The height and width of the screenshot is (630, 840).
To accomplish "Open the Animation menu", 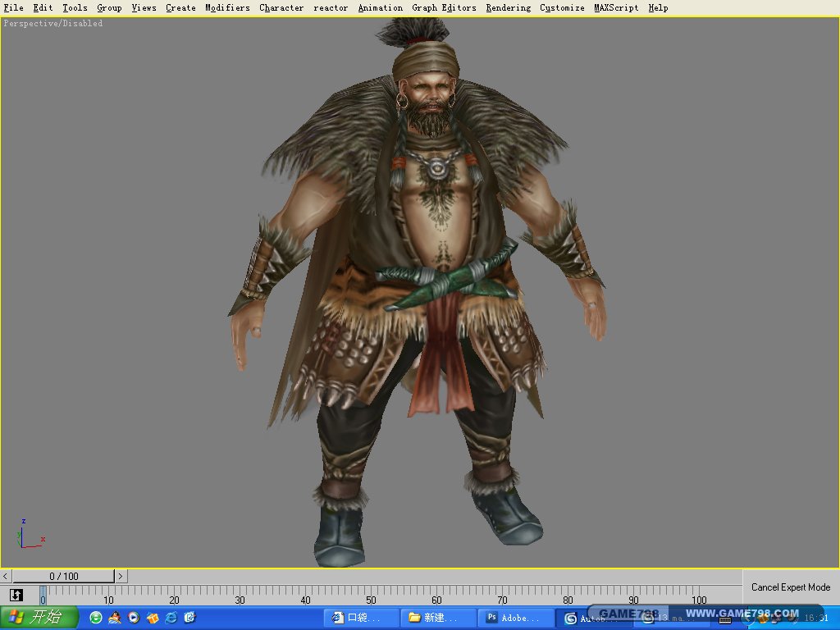I will pyautogui.click(x=381, y=7).
